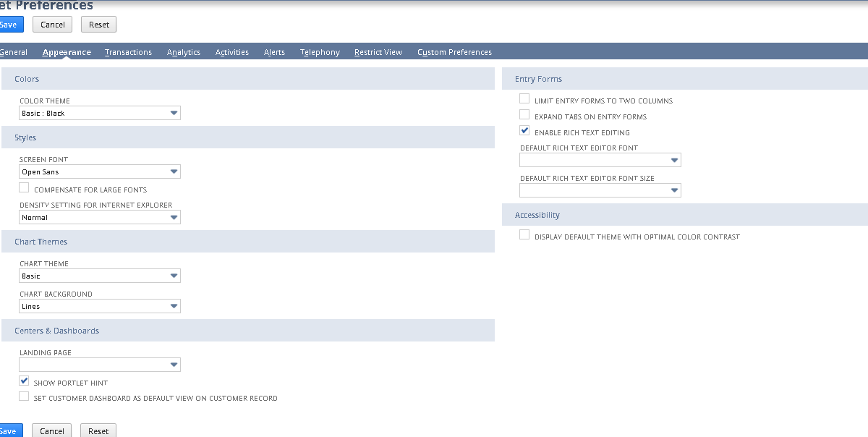Uncheck Enable Rich Text Editing

click(x=524, y=130)
